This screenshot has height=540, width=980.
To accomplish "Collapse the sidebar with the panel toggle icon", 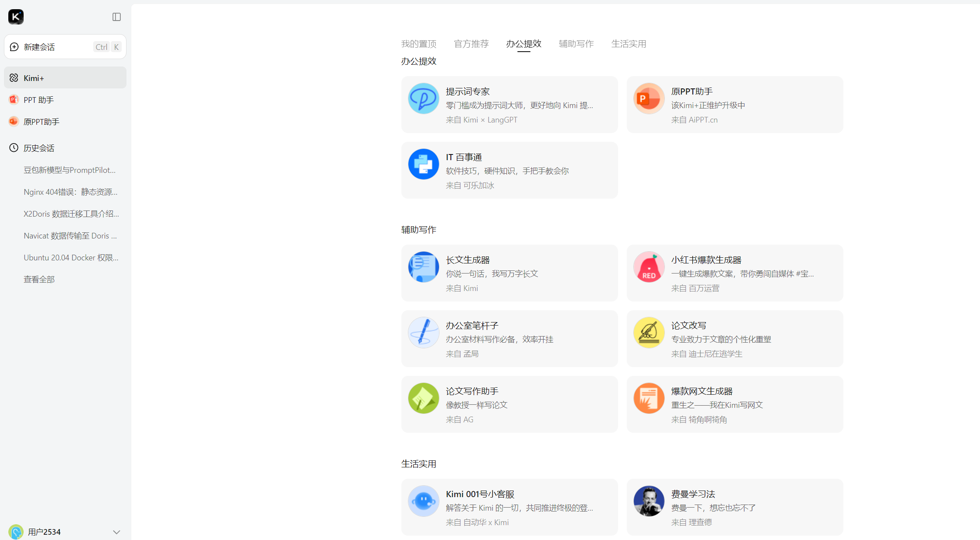I will (x=116, y=17).
